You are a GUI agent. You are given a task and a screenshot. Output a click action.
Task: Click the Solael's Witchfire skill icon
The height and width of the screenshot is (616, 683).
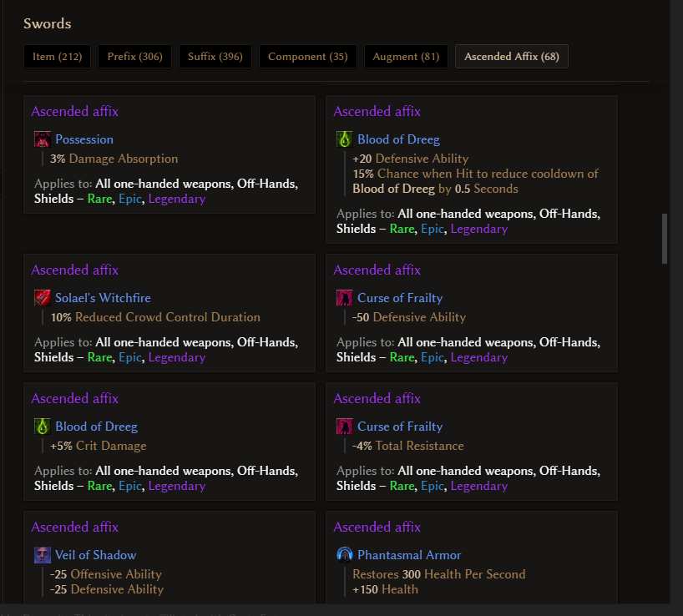43,298
